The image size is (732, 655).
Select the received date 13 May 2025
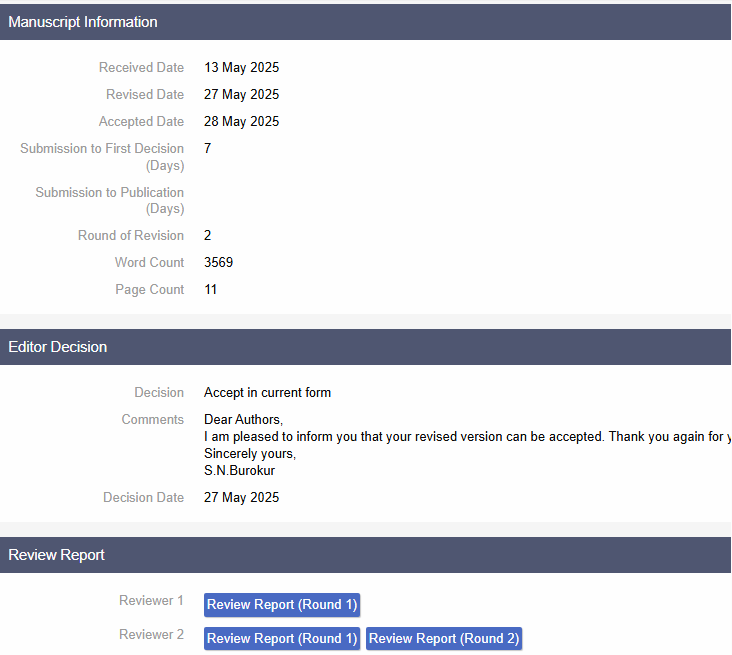point(241,68)
